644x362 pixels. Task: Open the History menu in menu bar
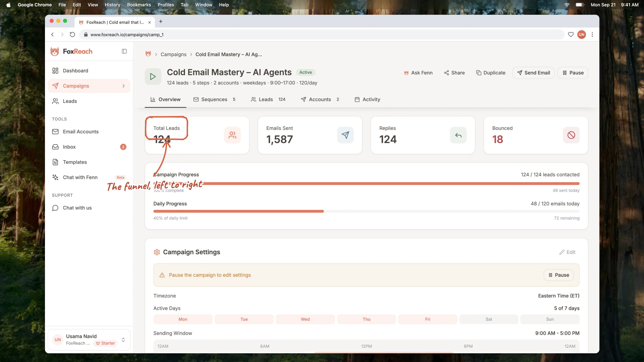point(112,5)
